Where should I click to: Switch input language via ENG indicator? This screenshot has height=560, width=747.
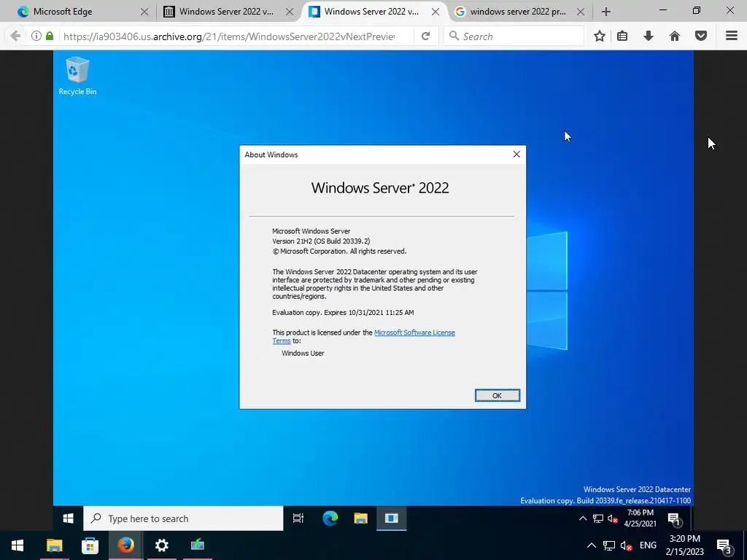point(648,545)
